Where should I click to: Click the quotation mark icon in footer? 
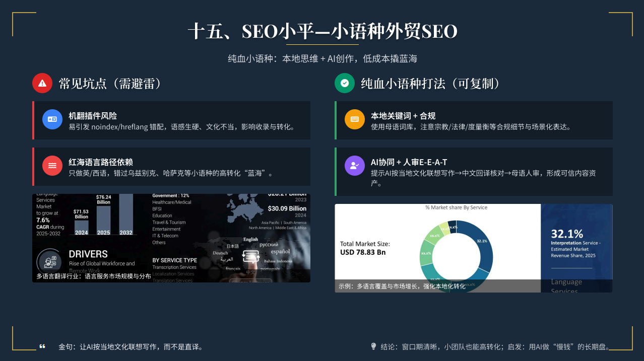point(42,346)
